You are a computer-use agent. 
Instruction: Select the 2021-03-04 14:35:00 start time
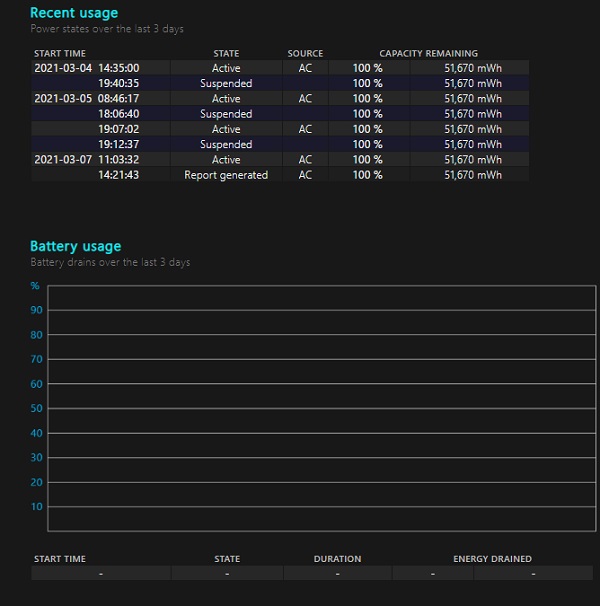(87, 68)
